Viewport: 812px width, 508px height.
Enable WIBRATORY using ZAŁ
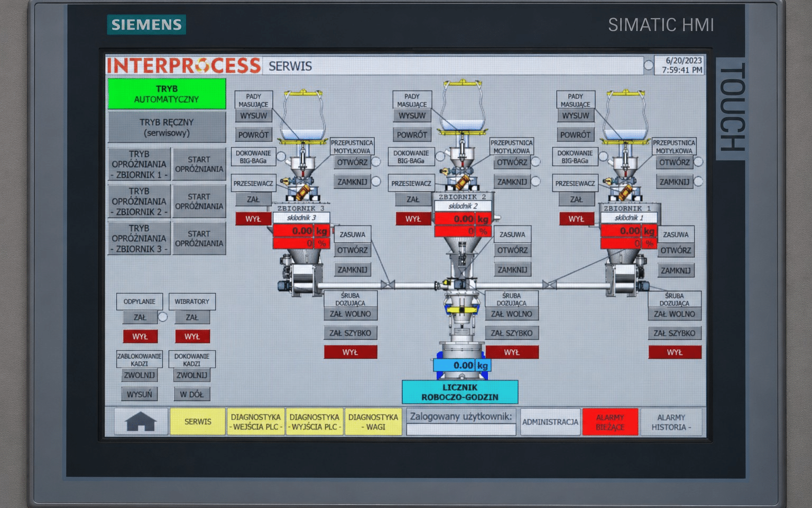[x=192, y=317]
